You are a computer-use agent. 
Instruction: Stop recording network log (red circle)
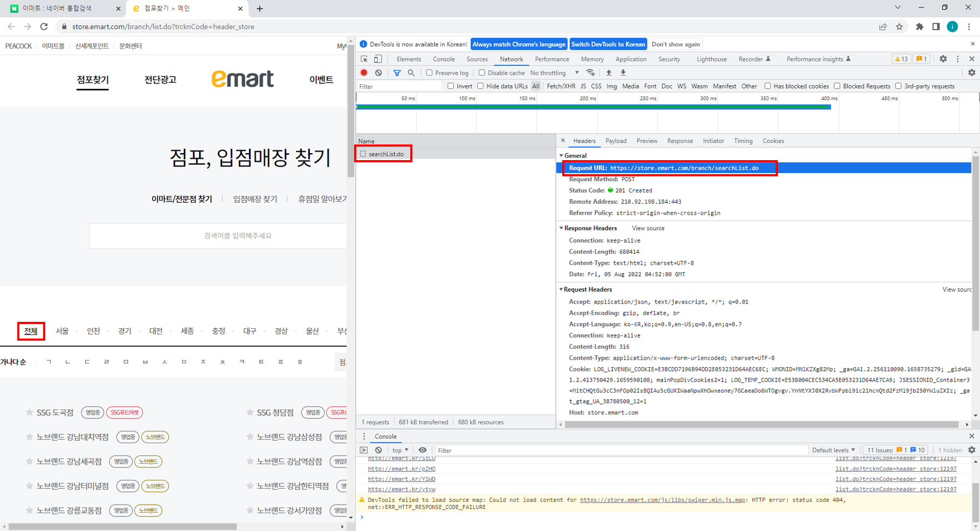364,73
